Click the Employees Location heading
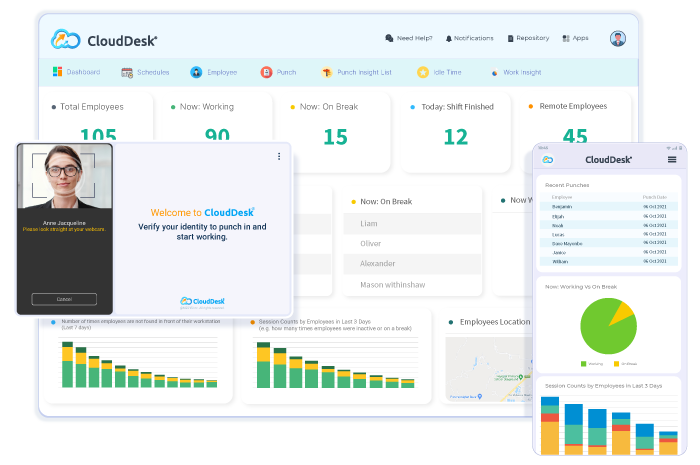Screen dimensions: 700x465 pyautogui.click(x=495, y=322)
